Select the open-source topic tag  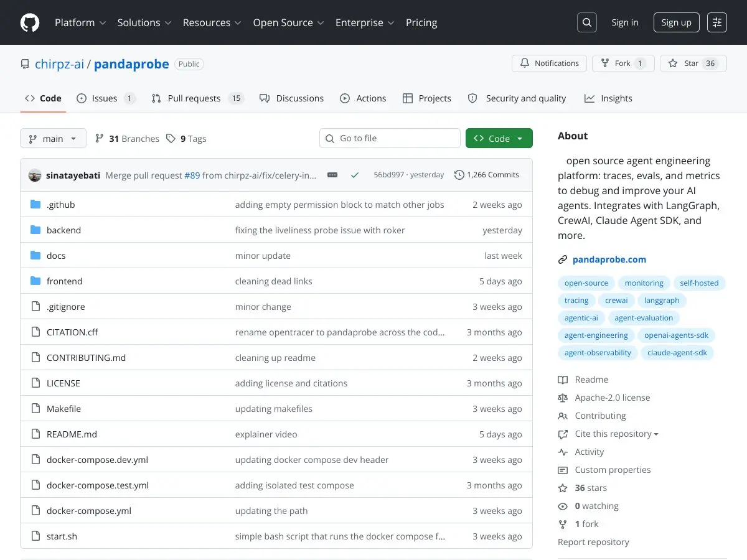point(586,283)
